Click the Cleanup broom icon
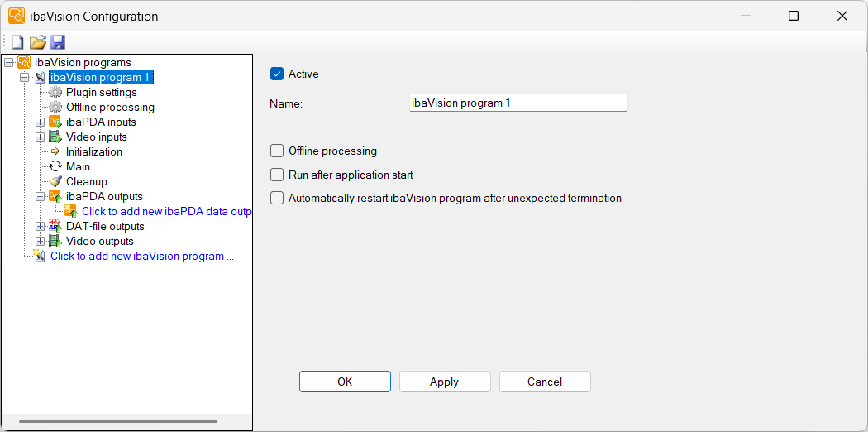This screenshot has width=868, height=432. pyautogui.click(x=55, y=181)
